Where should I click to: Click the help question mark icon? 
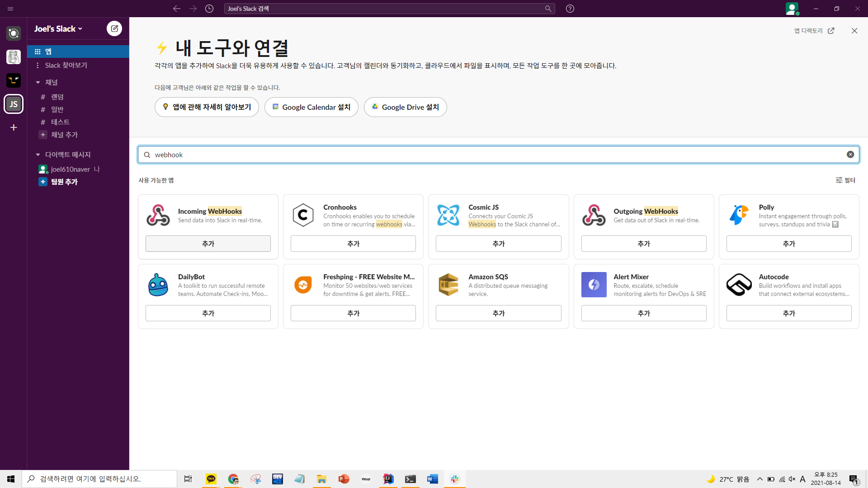[x=570, y=9]
